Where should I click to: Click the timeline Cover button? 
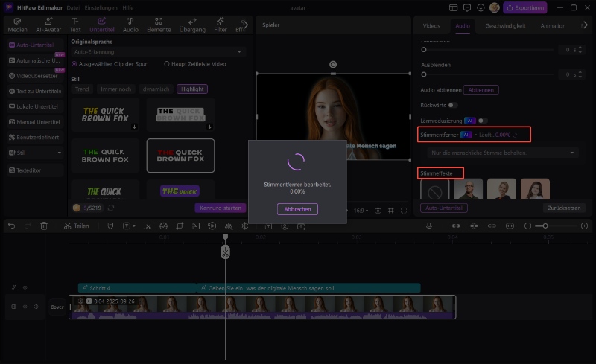[57, 307]
